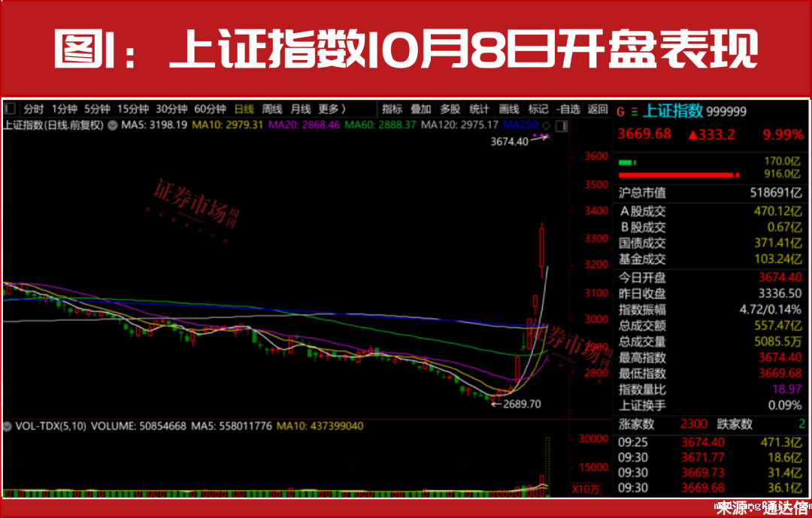Open the 上证指数 indicator settings dropdown arrow

tap(112, 126)
